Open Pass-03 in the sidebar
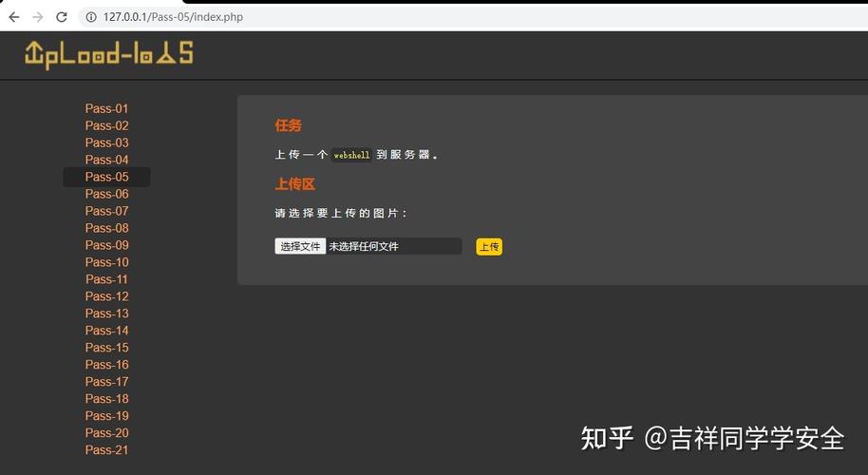Image resolution: width=868 pixels, height=475 pixels. coord(107,142)
